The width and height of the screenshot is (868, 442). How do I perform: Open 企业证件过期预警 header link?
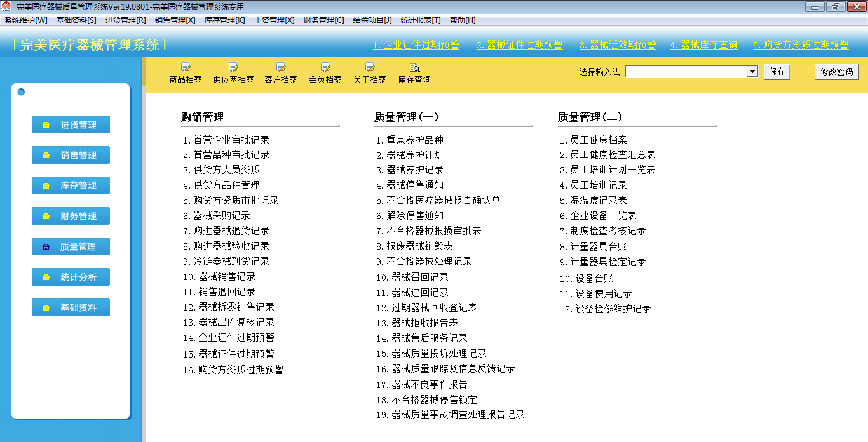pyautogui.click(x=416, y=45)
